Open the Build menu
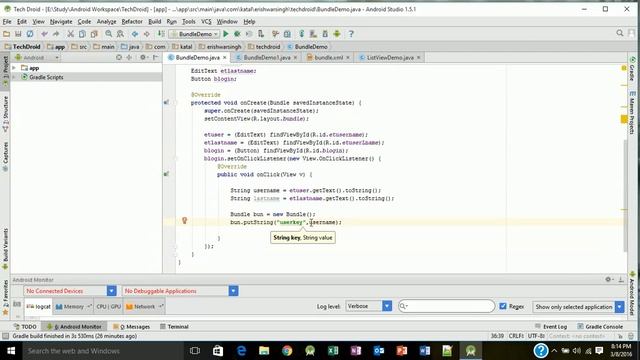Image resolution: width=640 pixels, height=360 pixels. pyautogui.click(x=154, y=22)
